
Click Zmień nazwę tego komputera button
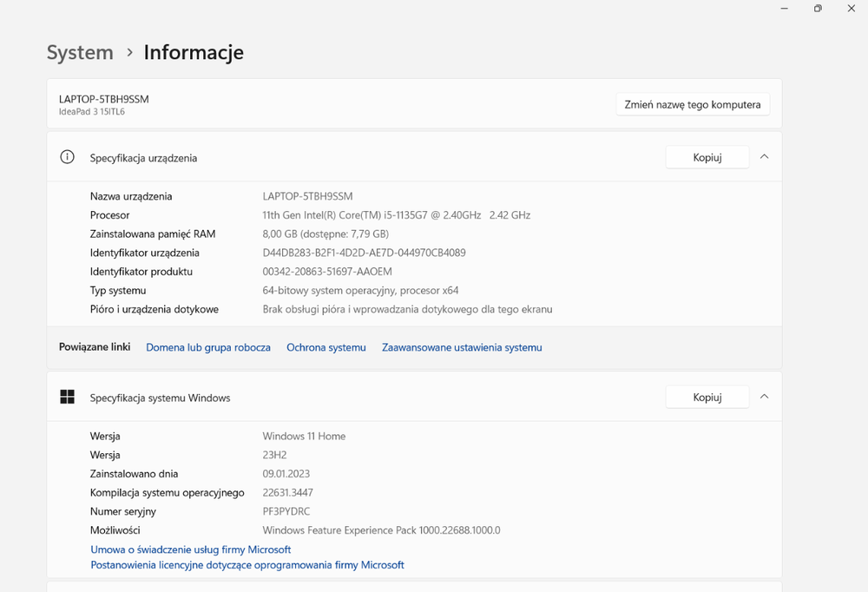(x=693, y=104)
